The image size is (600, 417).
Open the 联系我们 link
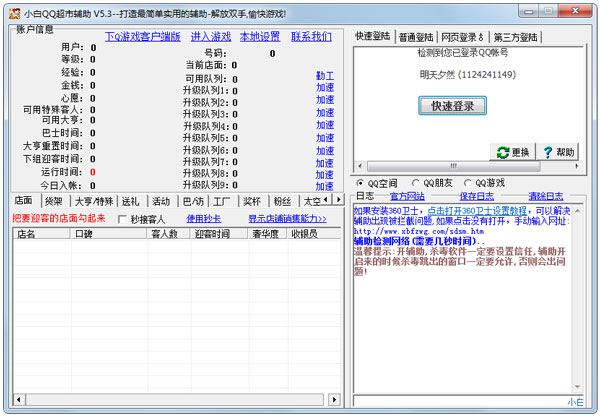(x=311, y=37)
